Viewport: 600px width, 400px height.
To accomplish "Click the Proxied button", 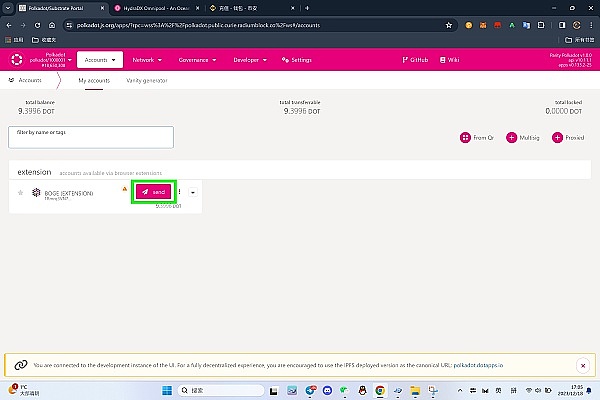I will [568, 137].
